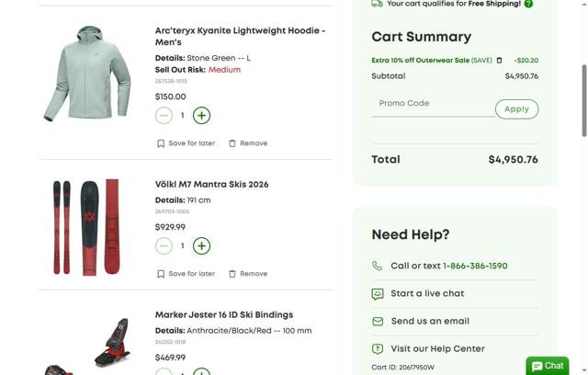
Task: View the Völkl M7 Mantra Skis thumbnail
Action: [x=87, y=227]
